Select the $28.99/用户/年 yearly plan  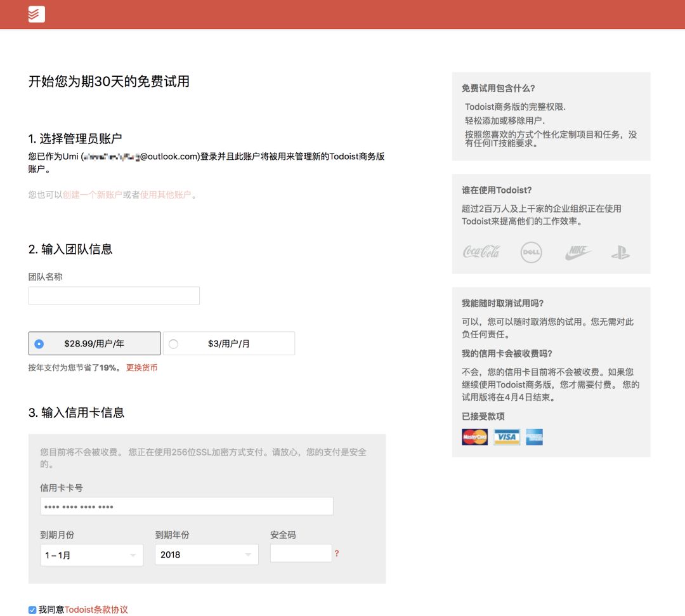click(x=95, y=343)
